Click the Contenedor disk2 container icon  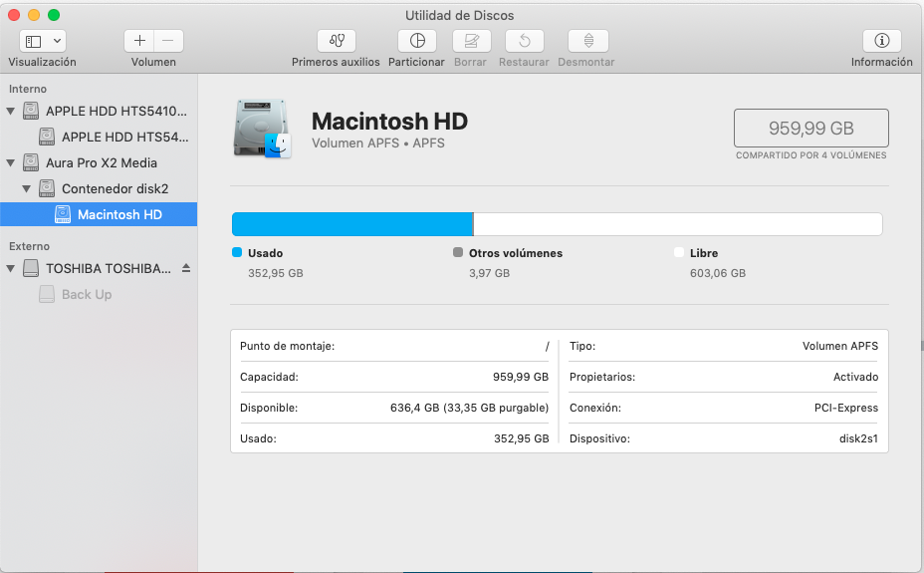point(47,188)
